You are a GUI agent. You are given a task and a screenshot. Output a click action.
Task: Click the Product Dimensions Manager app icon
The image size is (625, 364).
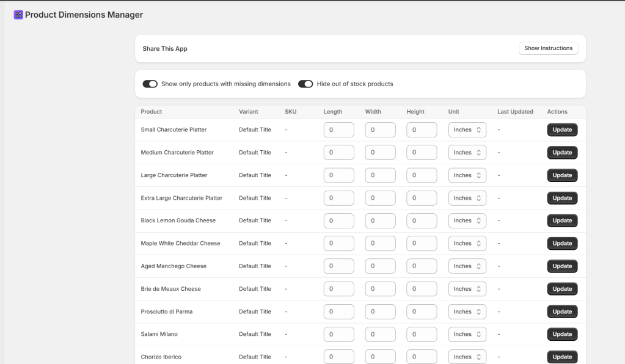tap(18, 15)
